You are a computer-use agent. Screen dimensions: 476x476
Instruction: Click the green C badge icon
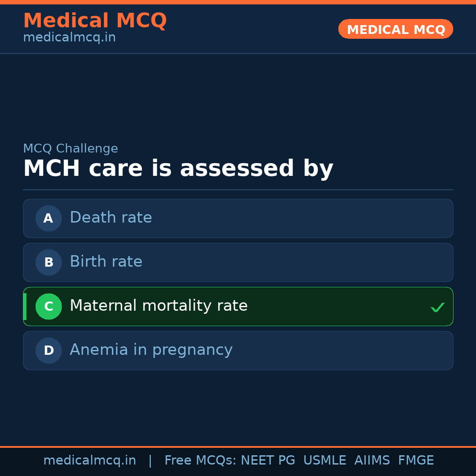point(48,306)
